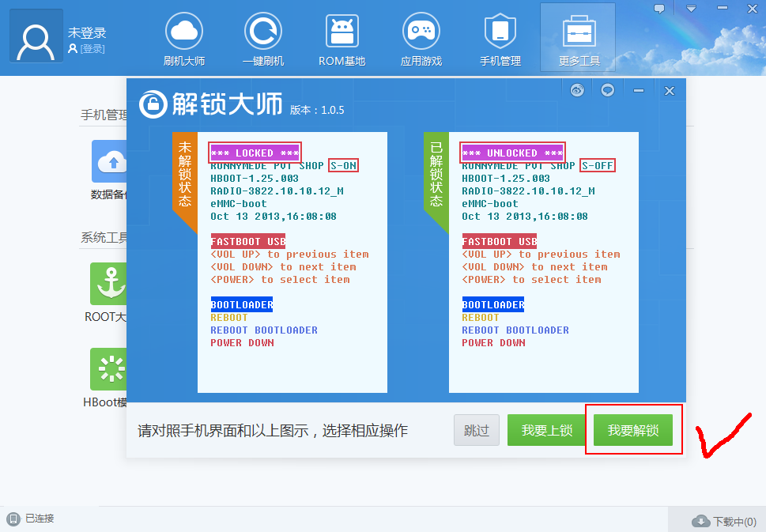
Task: Select the 手机管理 shield icon
Action: pyautogui.click(x=500, y=32)
